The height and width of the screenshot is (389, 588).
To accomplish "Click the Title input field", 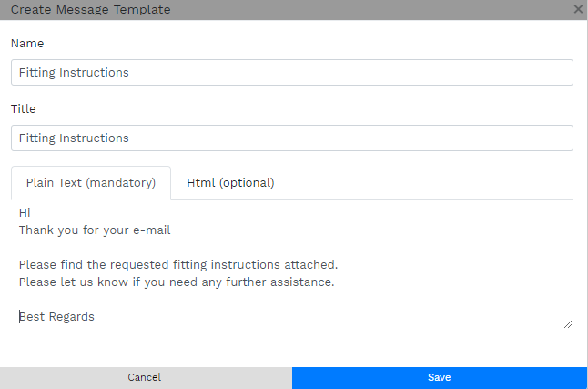I will coord(291,138).
